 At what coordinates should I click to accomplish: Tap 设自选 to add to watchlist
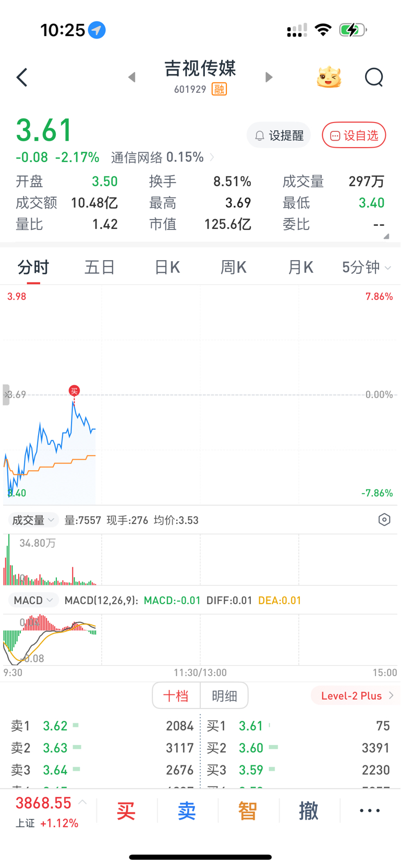354,136
